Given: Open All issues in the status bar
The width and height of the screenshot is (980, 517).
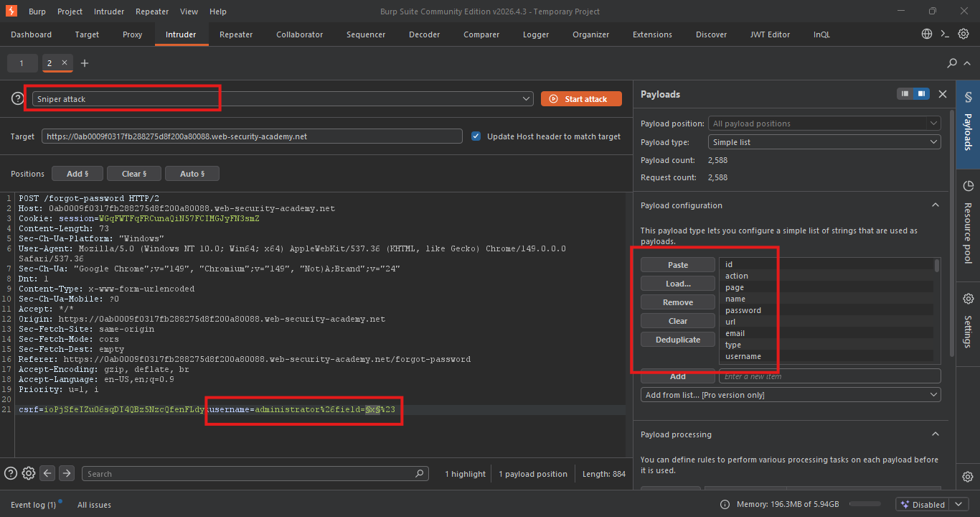Looking at the screenshot, I should tap(94, 505).
